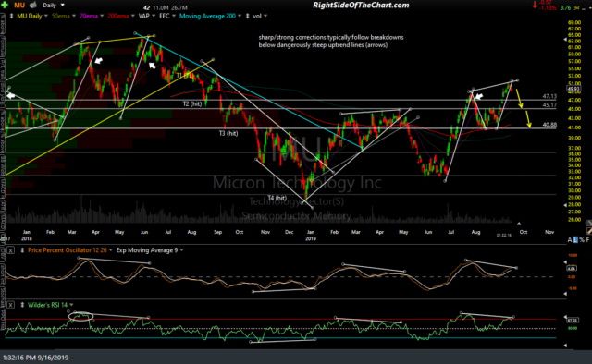This screenshot has width=592, height=364.
Task: Select the sharp/strong corrections text note
Action: pos(331,42)
